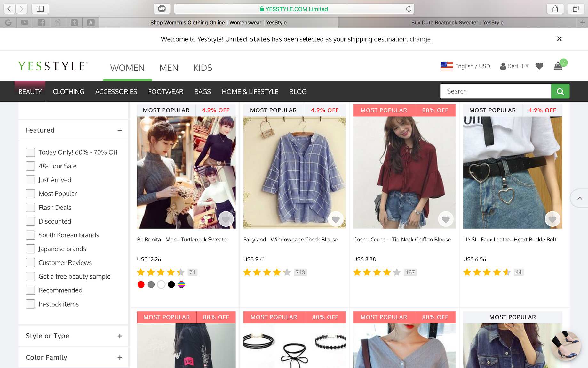
Task: Dismiss the shipping destination banner
Action: pos(559,39)
